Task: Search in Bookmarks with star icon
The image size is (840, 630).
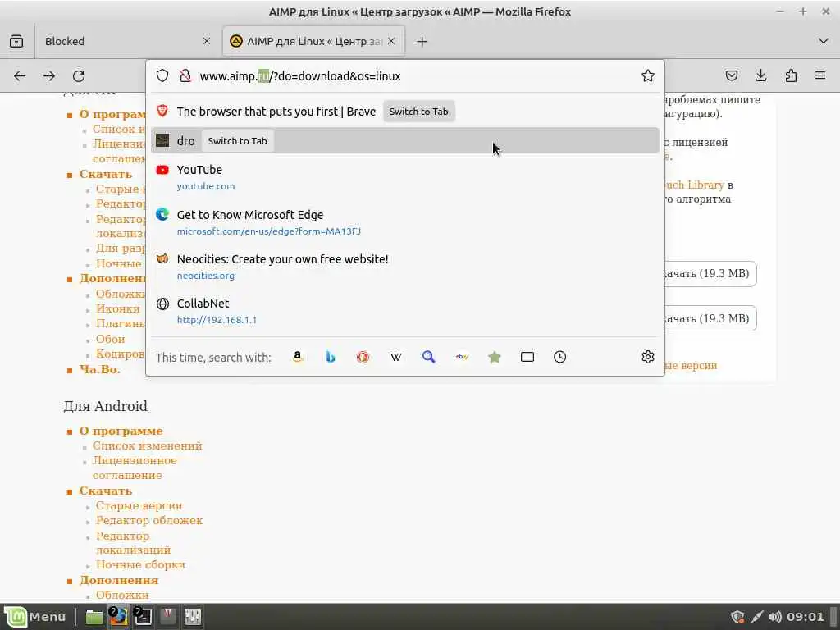Action: pyautogui.click(x=495, y=357)
